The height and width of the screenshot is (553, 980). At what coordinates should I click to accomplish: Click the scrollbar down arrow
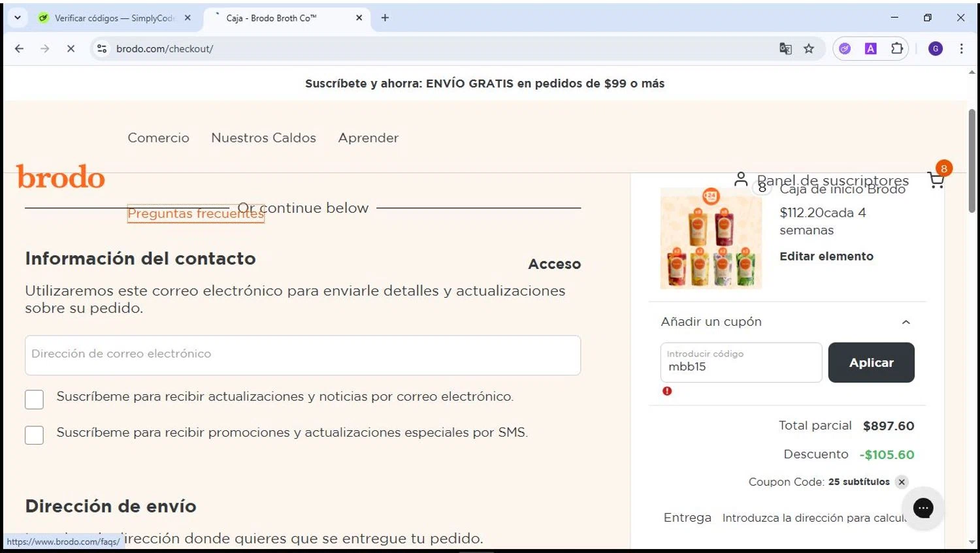point(972,543)
